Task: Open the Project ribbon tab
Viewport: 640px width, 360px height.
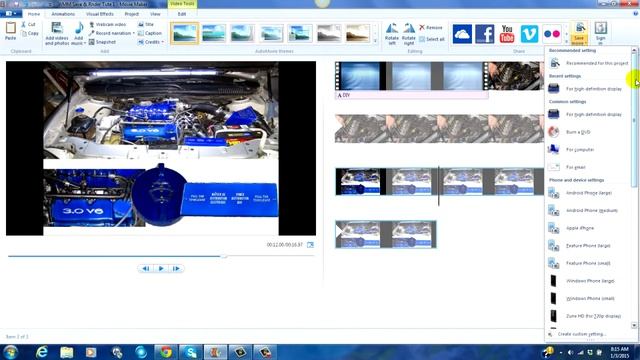Action: 131,14
